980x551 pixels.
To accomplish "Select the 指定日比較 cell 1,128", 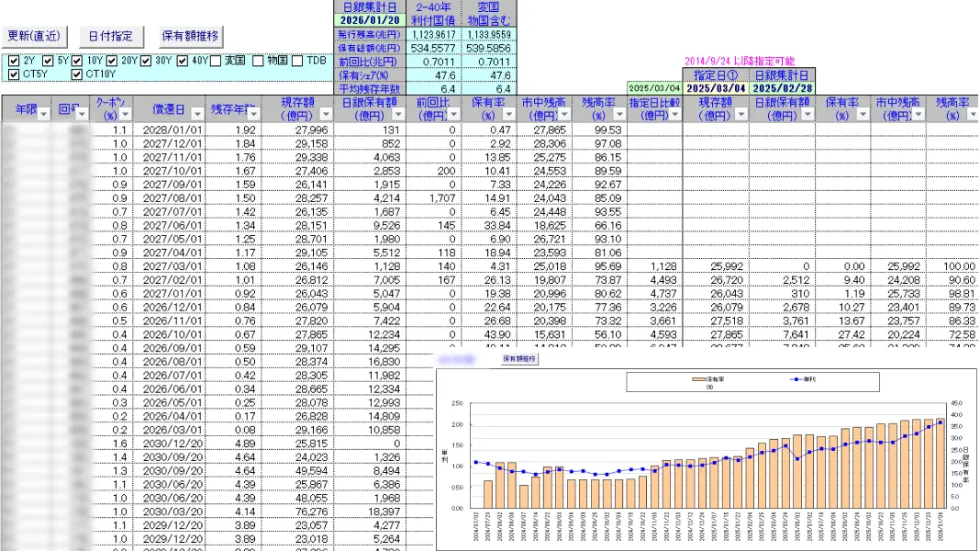I will [x=654, y=266].
